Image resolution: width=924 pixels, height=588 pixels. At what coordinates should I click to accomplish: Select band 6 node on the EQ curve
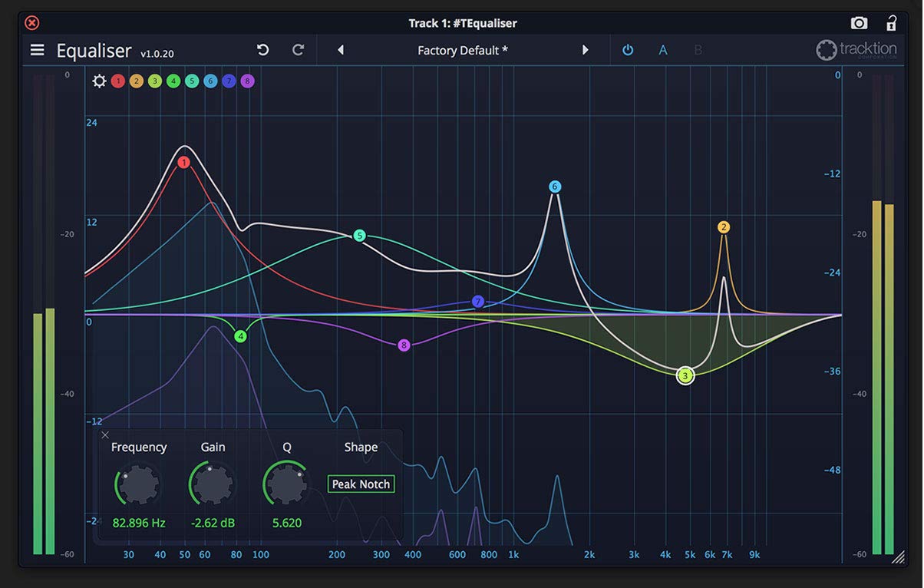coord(555,187)
